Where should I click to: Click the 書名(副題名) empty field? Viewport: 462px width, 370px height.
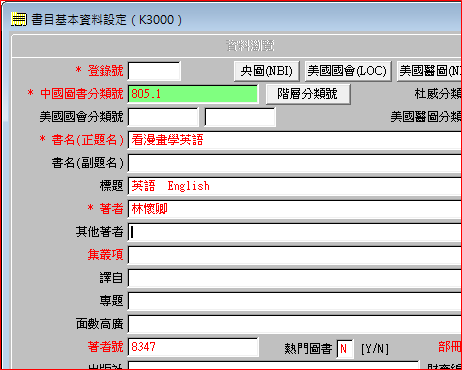click(295, 163)
